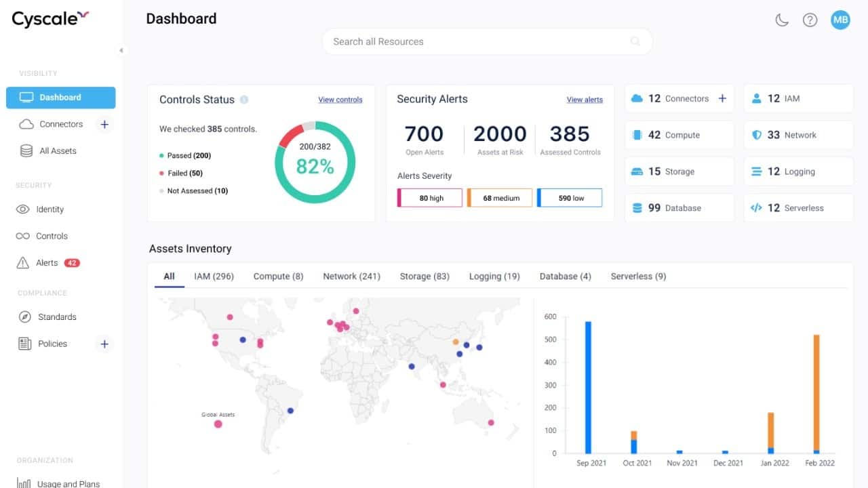Click the Usage and Plans chart icon

(24, 483)
